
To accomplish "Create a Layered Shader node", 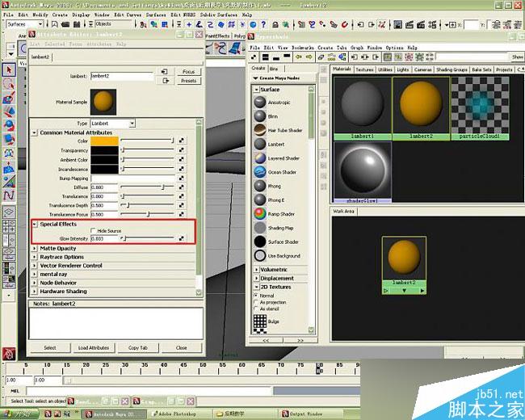I will pyautogui.click(x=276, y=158).
